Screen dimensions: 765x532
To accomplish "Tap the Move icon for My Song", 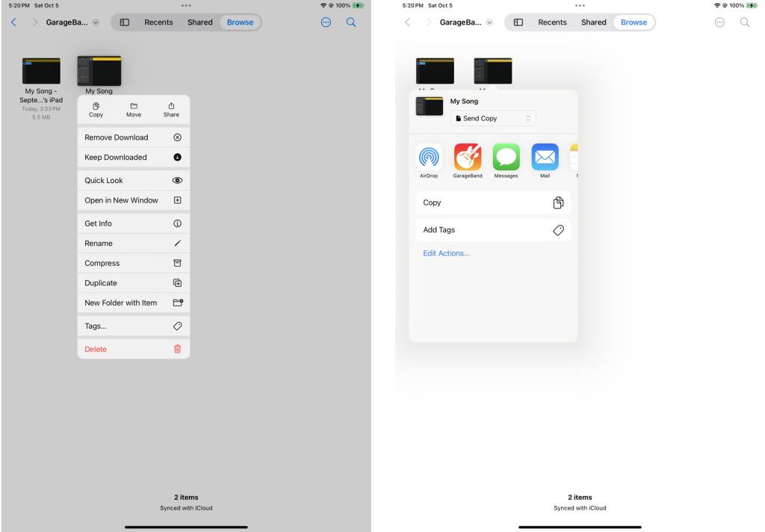I will tap(133, 109).
